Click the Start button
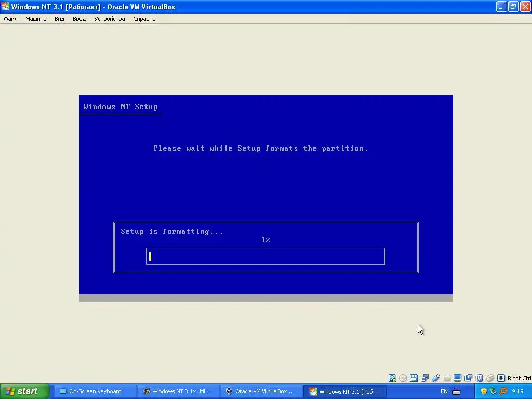This screenshot has height=399, width=532. (x=24, y=391)
